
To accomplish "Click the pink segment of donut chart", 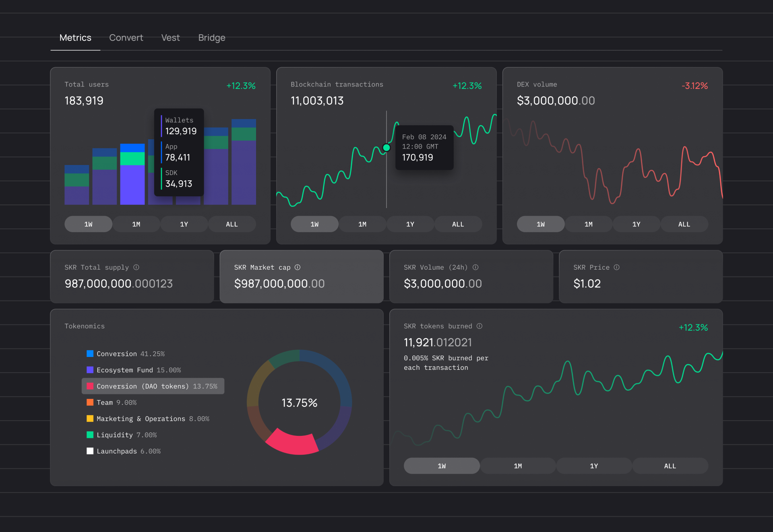I will coord(292,444).
